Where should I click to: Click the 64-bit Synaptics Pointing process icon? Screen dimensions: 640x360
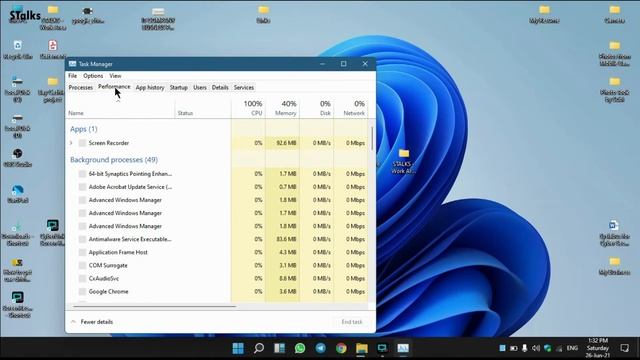coord(82,174)
